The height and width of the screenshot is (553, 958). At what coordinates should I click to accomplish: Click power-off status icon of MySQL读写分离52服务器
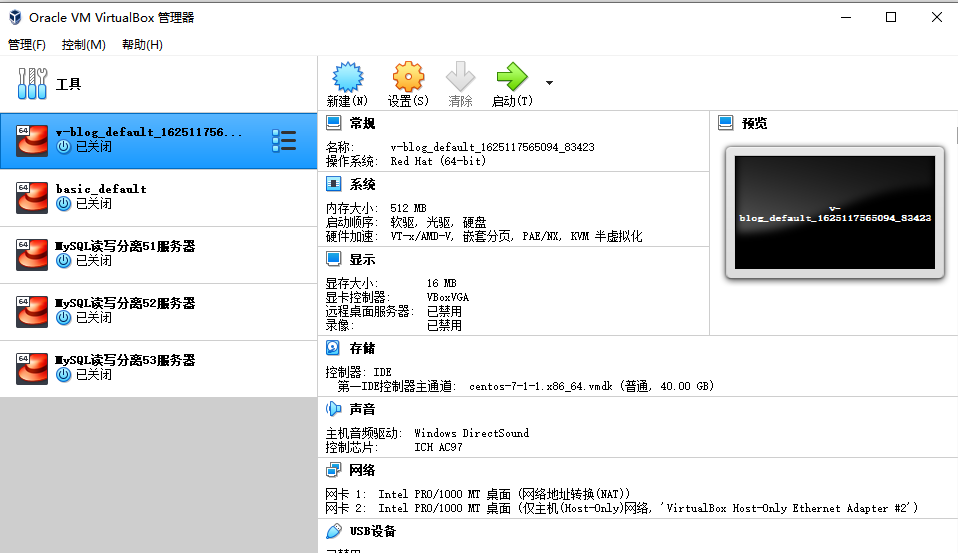click(64, 318)
